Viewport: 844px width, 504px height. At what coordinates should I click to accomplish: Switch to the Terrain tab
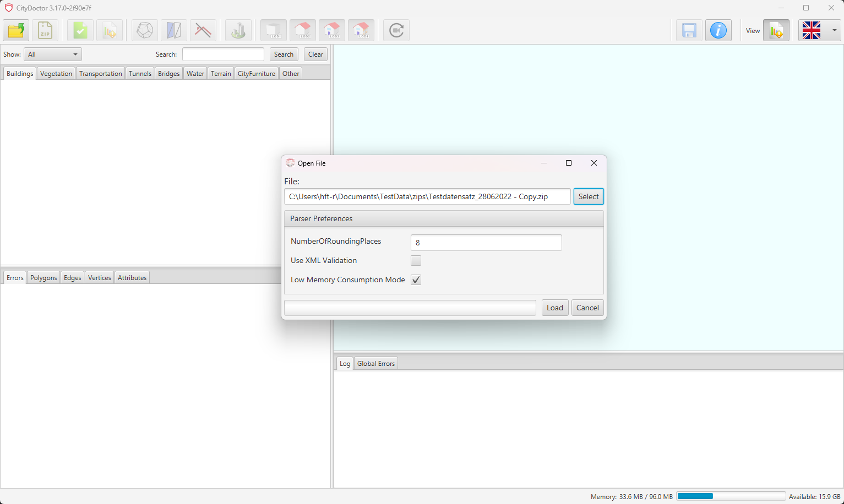click(x=221, y=74)
